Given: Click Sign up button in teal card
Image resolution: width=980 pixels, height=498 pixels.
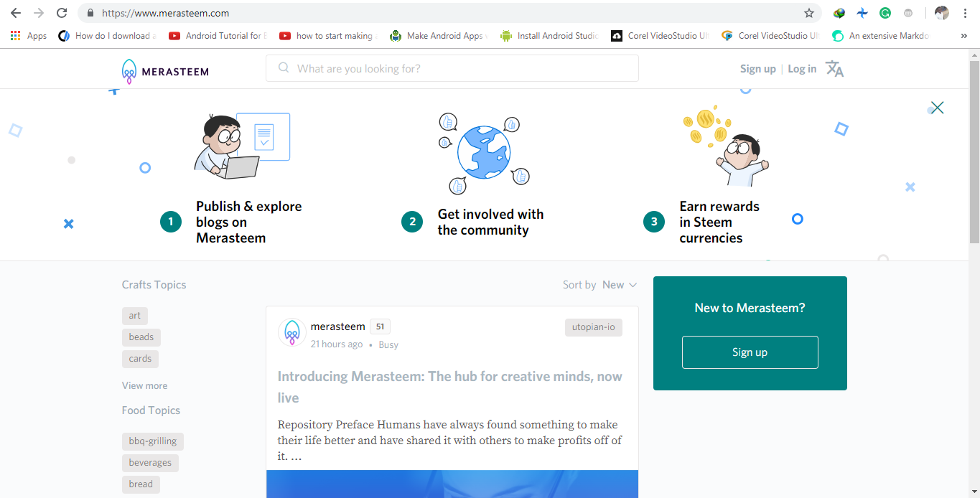Looking at the screenshot, I should tap(750, 352).
